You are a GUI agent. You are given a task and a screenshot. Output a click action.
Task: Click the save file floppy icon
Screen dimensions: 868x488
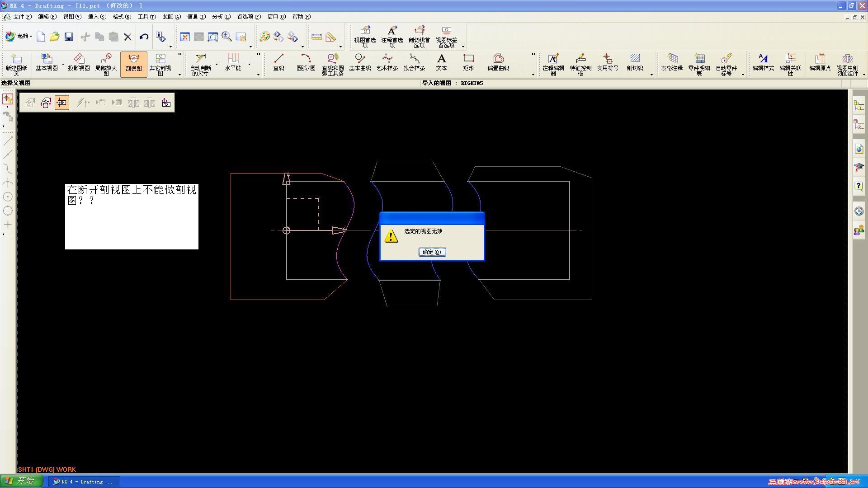coord(69,37)
